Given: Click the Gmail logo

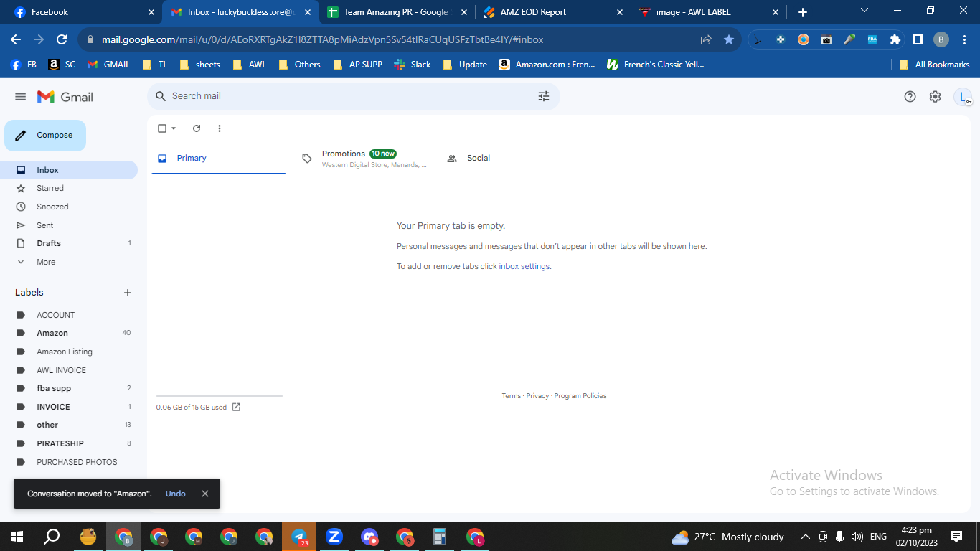Looking at the screenshot, I should tap(65, 97).
